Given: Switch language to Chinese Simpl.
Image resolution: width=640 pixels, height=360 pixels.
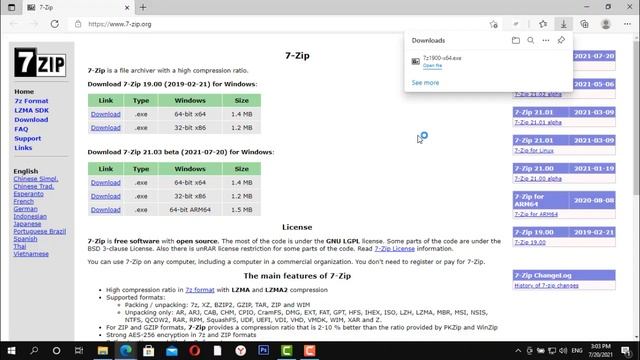Looking at the screenshot, I should point(36,179).
